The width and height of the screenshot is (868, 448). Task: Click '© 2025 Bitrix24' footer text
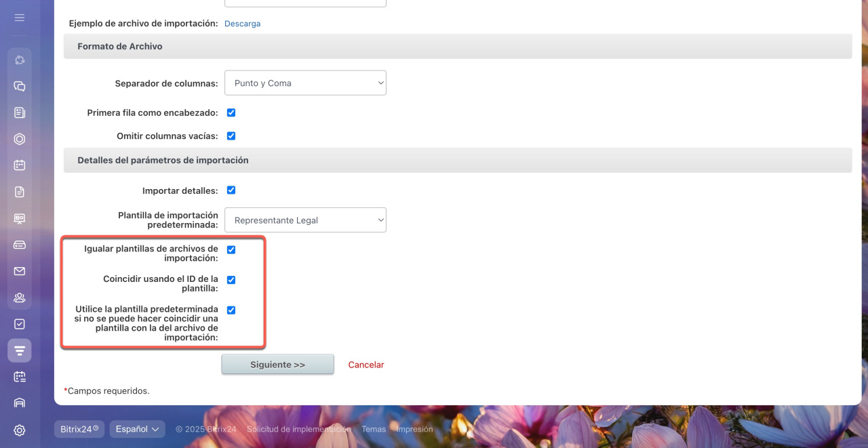click(205, 429)
